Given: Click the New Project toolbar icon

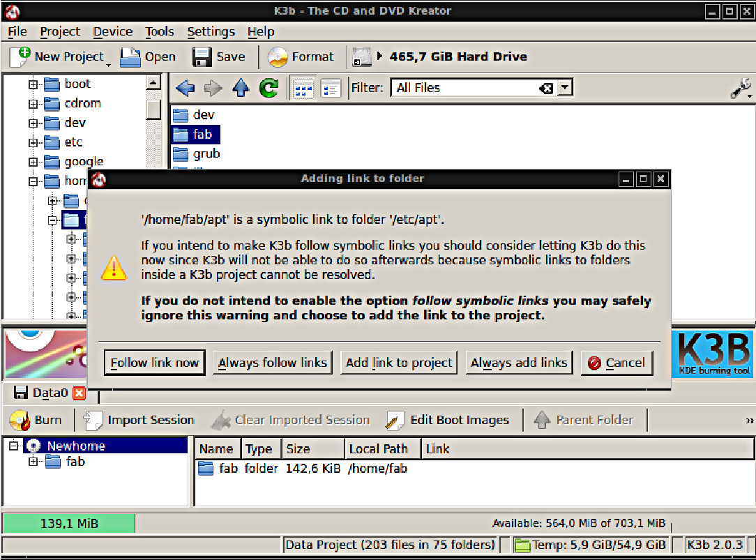Looking at the screenshot, I should coord(20,57).
